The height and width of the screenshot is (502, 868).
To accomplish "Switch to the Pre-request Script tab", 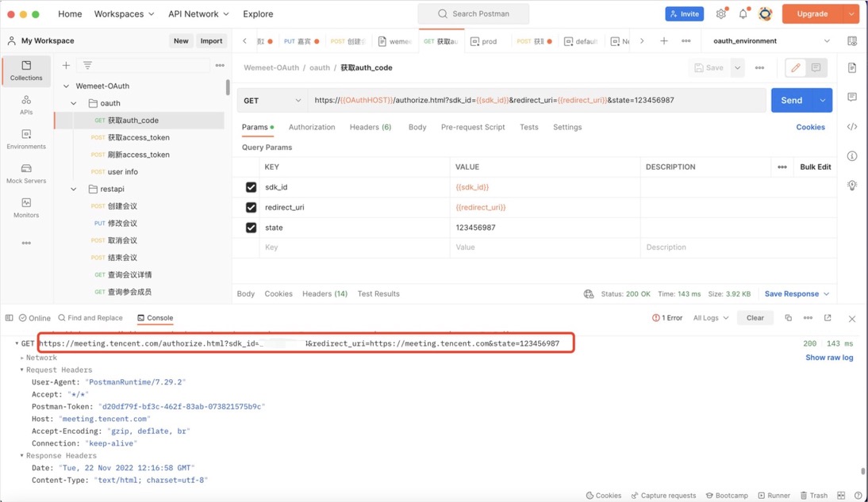I will pyautogui.click(x=473, y=127).
